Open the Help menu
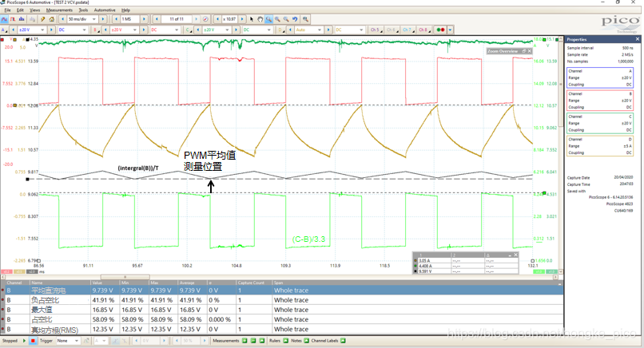 (x=126, y=10)
